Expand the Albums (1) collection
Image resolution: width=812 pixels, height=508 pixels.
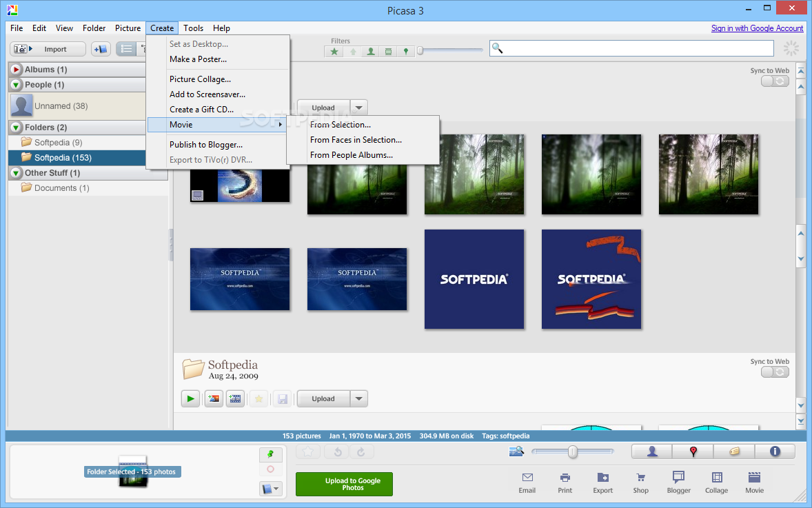click(x=16, y=70)
